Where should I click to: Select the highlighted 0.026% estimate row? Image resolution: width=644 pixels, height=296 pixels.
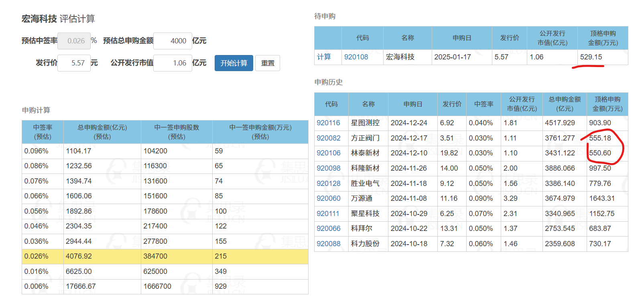[x=165, y=256]
